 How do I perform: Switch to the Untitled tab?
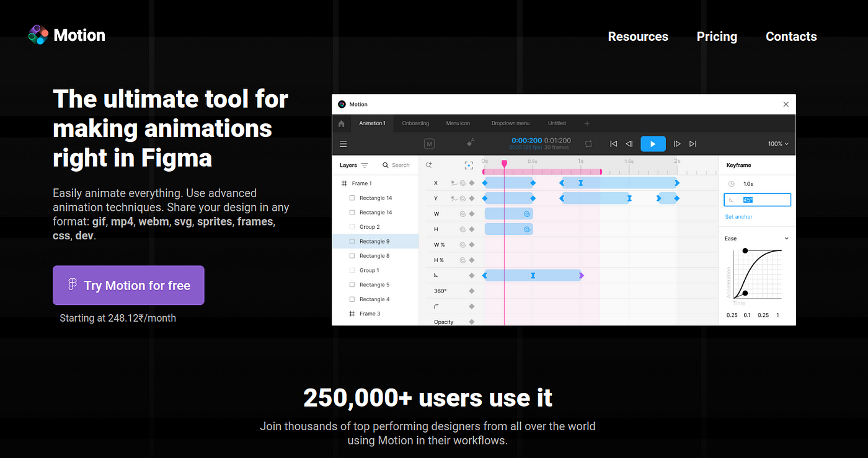pos(557,123)
